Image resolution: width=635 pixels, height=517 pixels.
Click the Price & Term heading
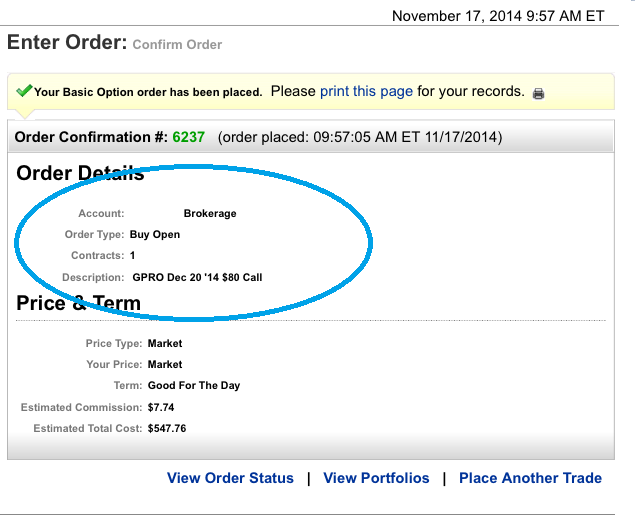tap(78, 303)
